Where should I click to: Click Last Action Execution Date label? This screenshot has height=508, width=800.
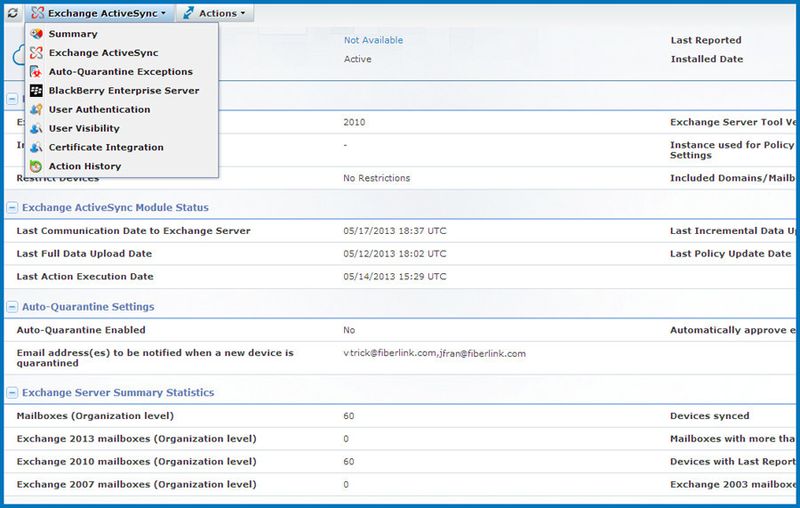coord(85,276)
